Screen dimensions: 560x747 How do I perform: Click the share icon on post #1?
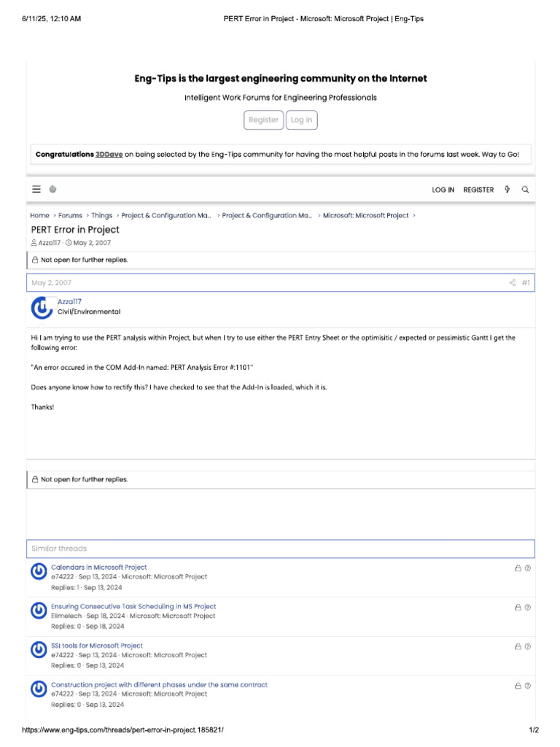click(512, 283)
